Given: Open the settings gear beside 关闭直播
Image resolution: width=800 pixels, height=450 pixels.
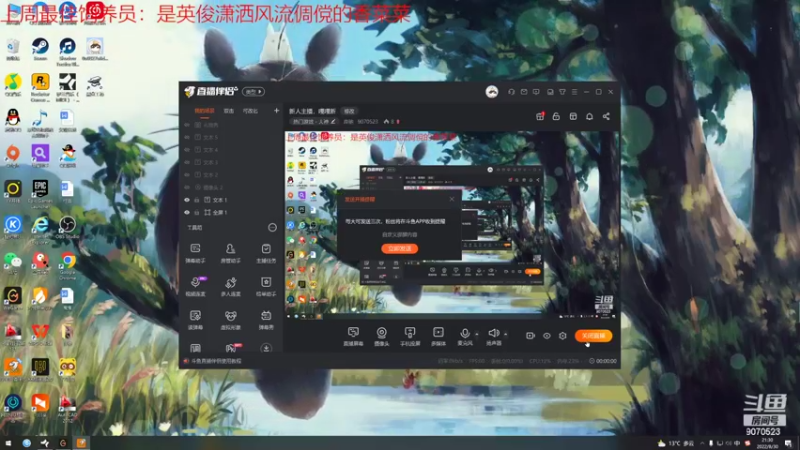Looking at the screenshot, I should coord(562,336).
